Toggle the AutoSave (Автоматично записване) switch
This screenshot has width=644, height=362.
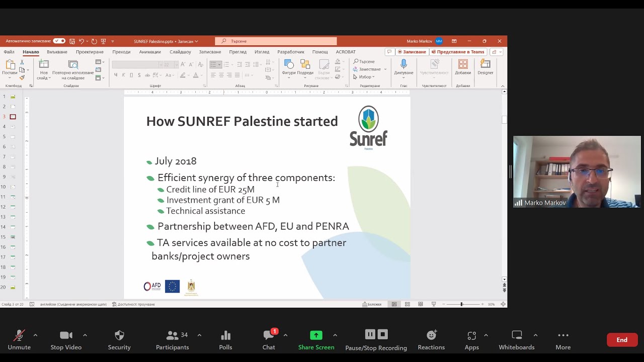pyautogui.click(x=59, y=41)
